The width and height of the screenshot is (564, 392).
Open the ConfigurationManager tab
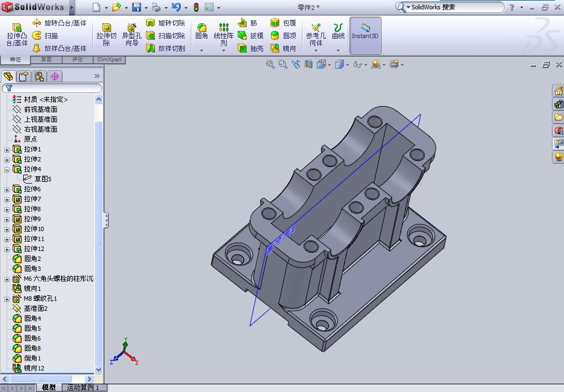click(39, 76)
